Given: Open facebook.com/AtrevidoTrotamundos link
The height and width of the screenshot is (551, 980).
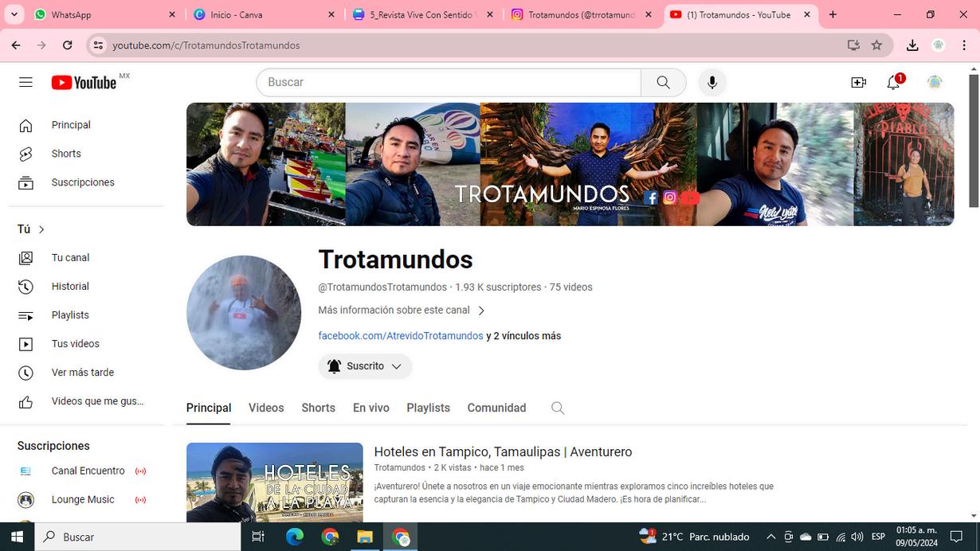Looking at the screenshot, I should click(x=401, y=336).
